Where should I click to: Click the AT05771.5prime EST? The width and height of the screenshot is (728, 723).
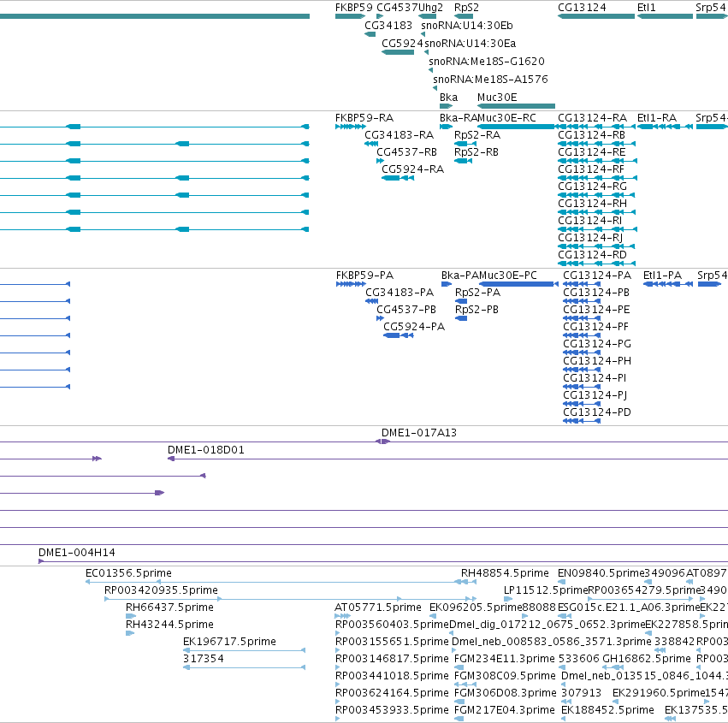point(343,616)
